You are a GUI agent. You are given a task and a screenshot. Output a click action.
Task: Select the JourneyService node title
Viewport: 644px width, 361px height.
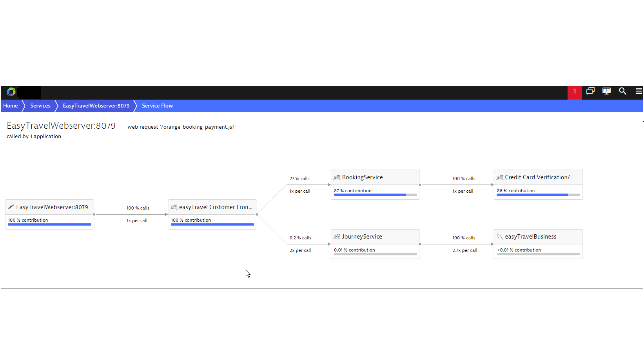362,237
